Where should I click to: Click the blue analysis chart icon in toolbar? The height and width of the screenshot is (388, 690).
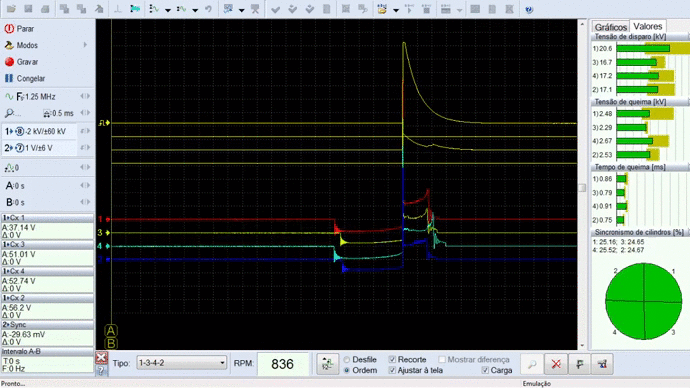coord(228,9)
